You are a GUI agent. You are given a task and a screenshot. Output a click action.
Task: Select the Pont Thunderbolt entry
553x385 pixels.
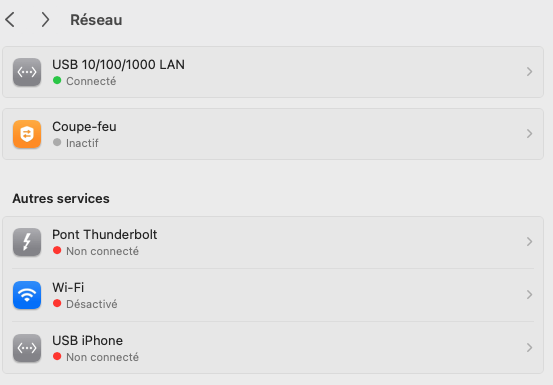pyautogui.click(x=273, y=242)
